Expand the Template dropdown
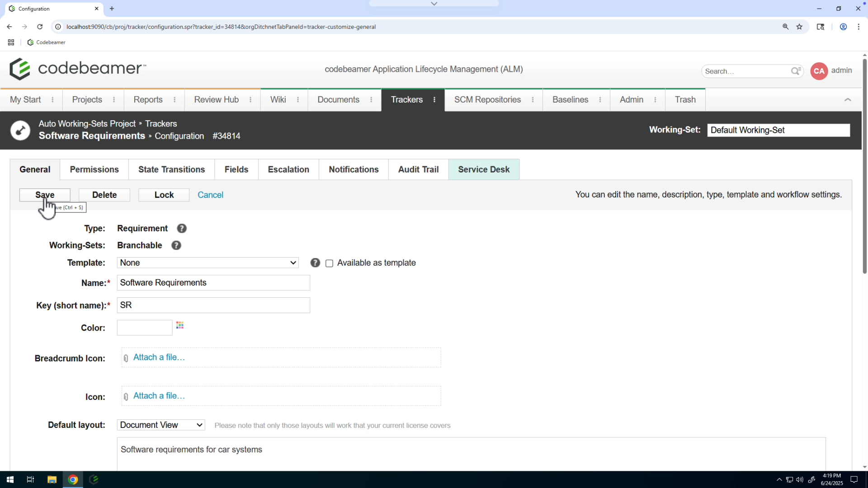868x488 pixels. 208,263
